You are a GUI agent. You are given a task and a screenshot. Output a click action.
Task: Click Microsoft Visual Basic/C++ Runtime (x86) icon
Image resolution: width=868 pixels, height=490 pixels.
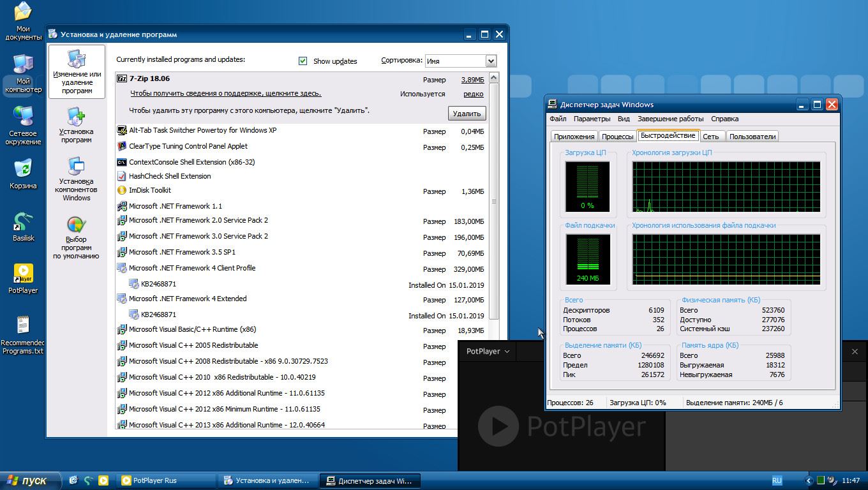click(123, 330)
